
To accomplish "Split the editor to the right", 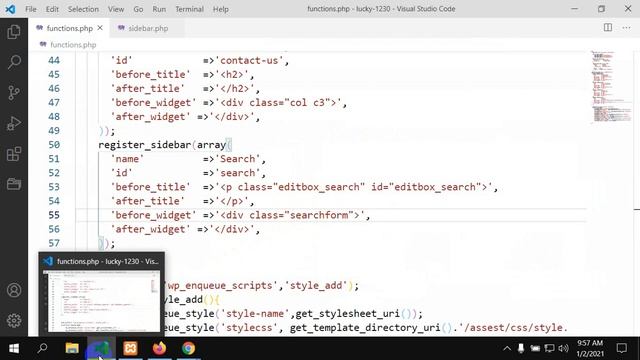I will (608, 27).
